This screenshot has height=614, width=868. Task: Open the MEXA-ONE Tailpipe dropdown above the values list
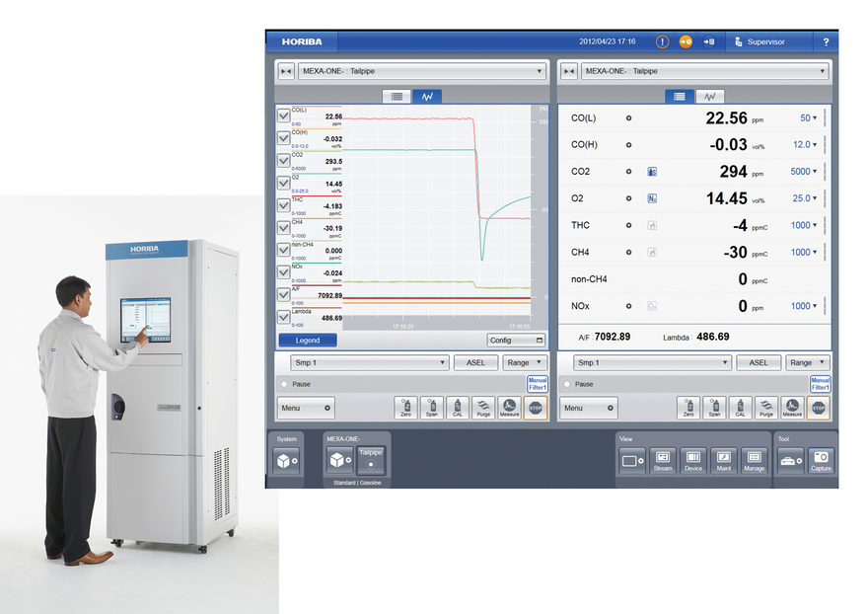coord(706,71)
